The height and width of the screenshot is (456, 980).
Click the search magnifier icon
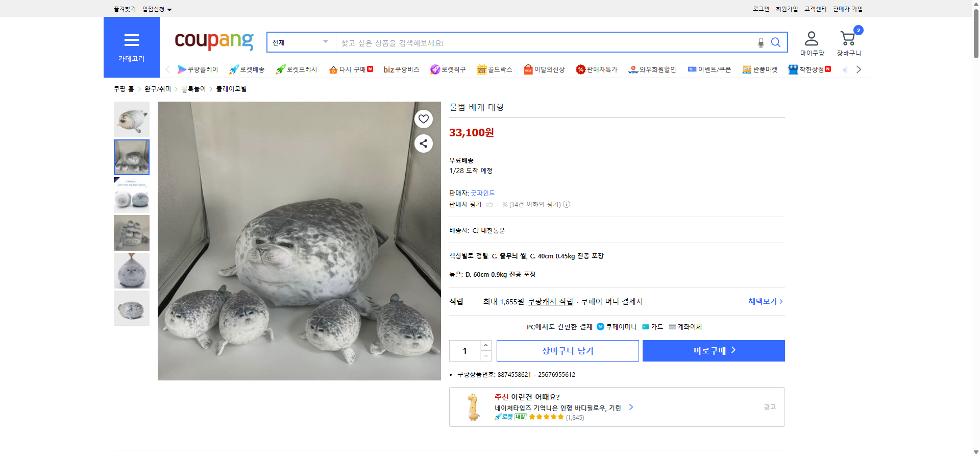776,42
